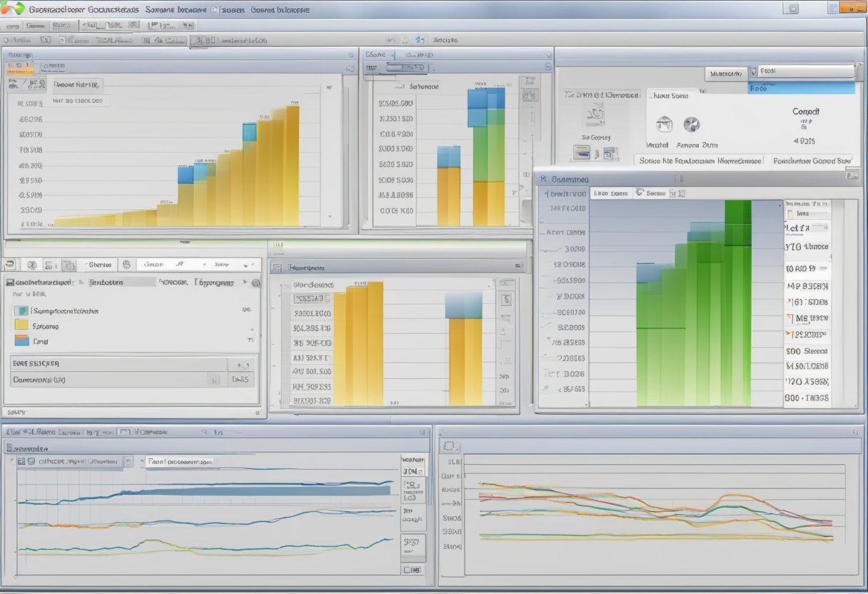The image size is (868, 594).
Task: Click the Pondhetaer Gorred button
Action: tap(812, 161)
